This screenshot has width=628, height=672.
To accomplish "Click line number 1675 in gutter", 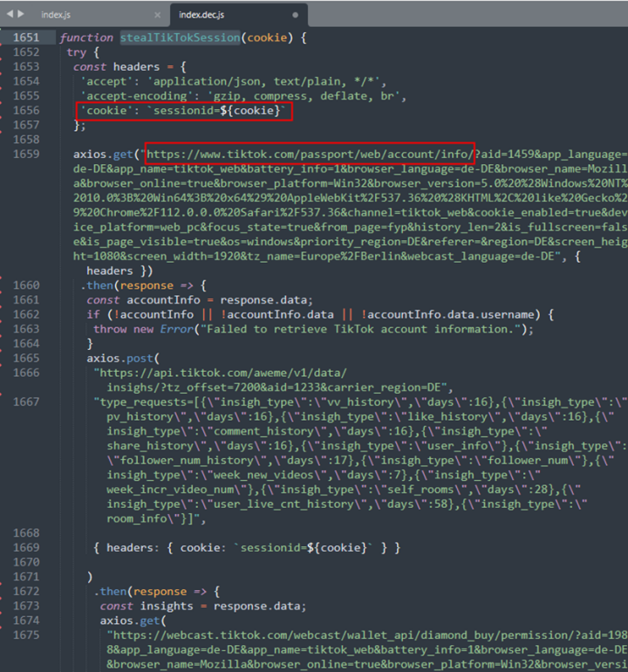I will [x=26, y=635].
